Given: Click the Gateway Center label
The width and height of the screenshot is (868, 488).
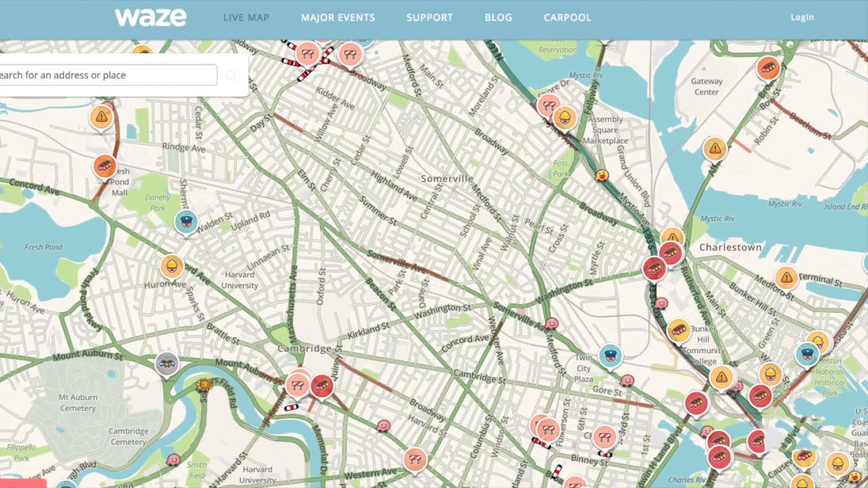Looking at the screenshot, I should [x=707, y=87].
